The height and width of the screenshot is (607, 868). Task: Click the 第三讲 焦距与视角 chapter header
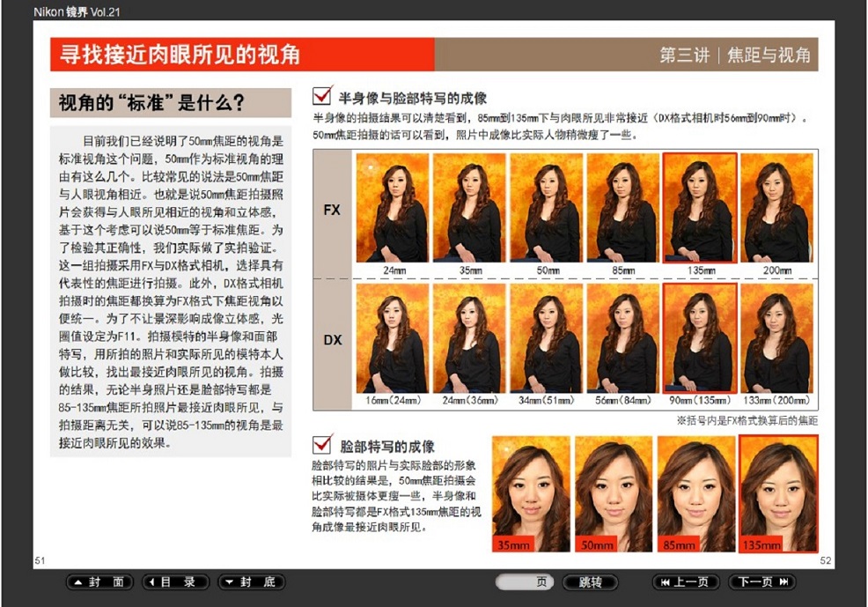coord(734,55)
